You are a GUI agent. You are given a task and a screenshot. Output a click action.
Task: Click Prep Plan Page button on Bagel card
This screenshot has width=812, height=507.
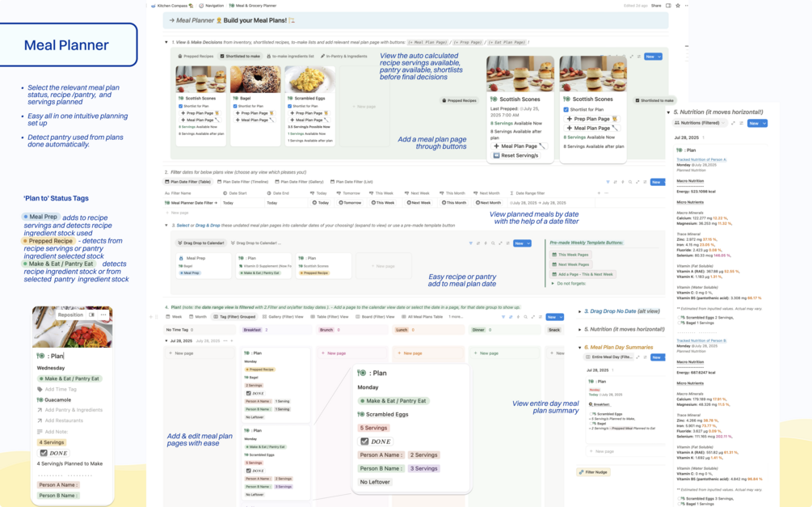(x=255, y=113)
